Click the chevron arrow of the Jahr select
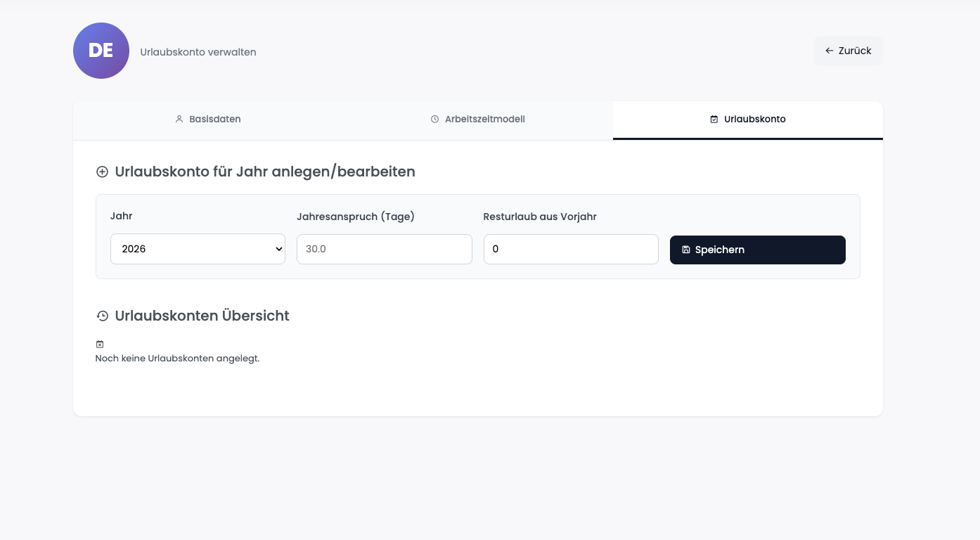Viewport: 980px width, 540px height. pos(278,250)
